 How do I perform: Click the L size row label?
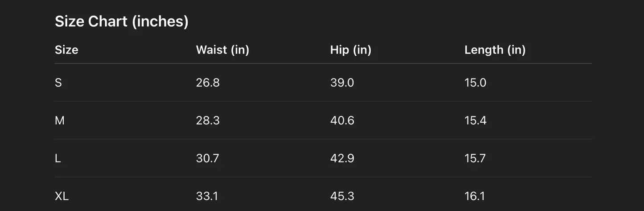pos(58,158)
